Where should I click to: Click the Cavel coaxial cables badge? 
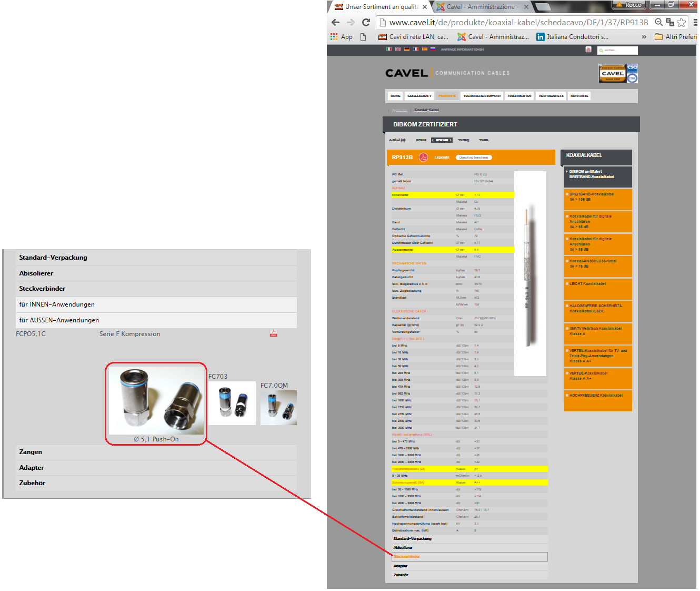pyautogui.click(x=618, y=74)
